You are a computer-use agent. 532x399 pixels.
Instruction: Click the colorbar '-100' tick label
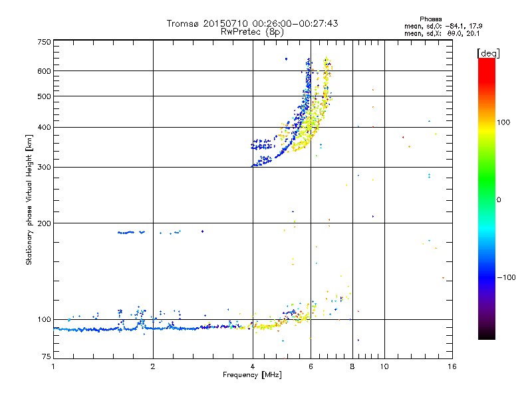(506, 277)
